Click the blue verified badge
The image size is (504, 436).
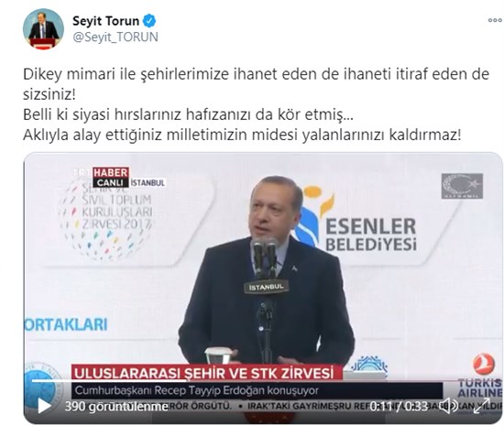click(x=149, y=21)
